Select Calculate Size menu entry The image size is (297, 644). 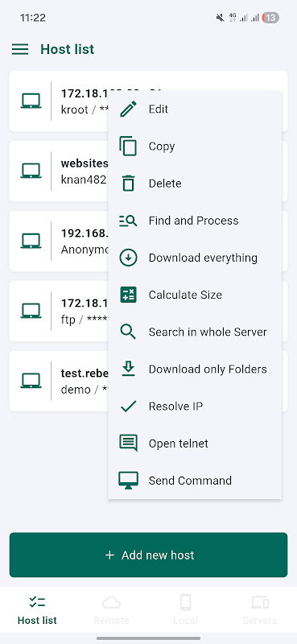click(195, 295)
